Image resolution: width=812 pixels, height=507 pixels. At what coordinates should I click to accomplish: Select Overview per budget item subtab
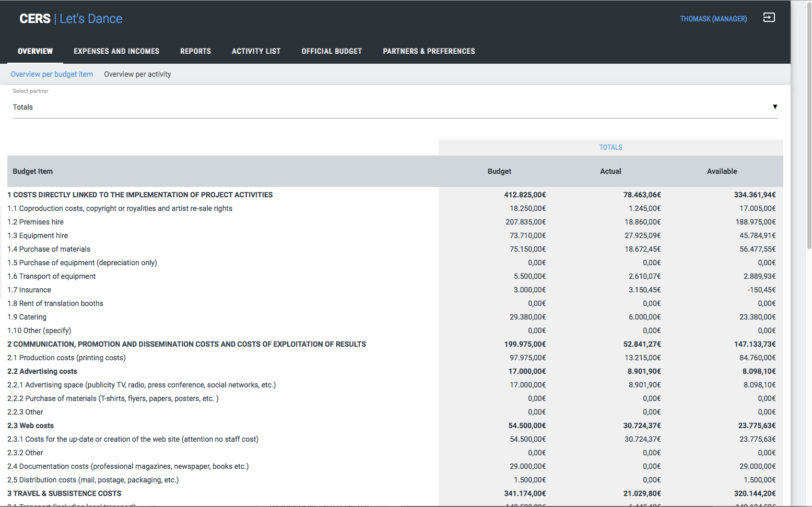(52, 74)
